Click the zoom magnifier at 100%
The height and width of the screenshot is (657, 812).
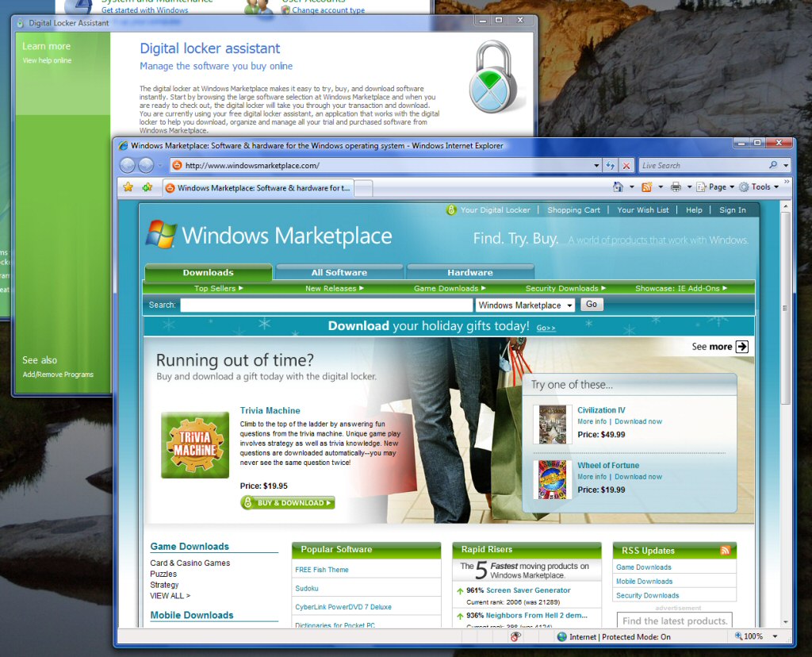pyautogui.click(x=739, y=636)
